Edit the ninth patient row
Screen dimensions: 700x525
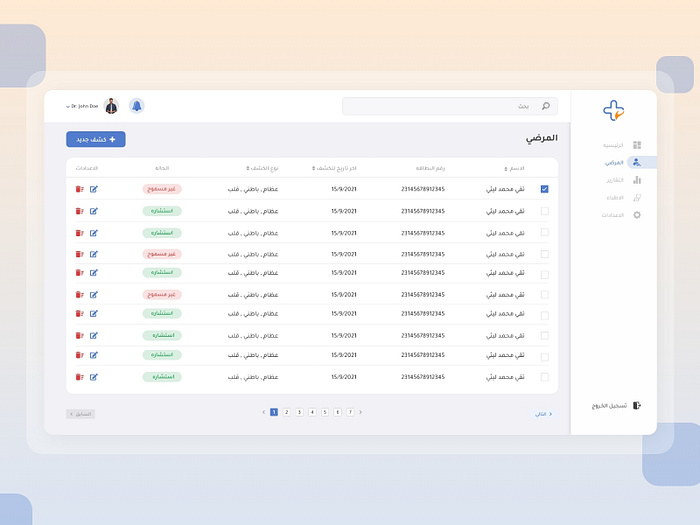pyautogui.click(x=94, y=355)
